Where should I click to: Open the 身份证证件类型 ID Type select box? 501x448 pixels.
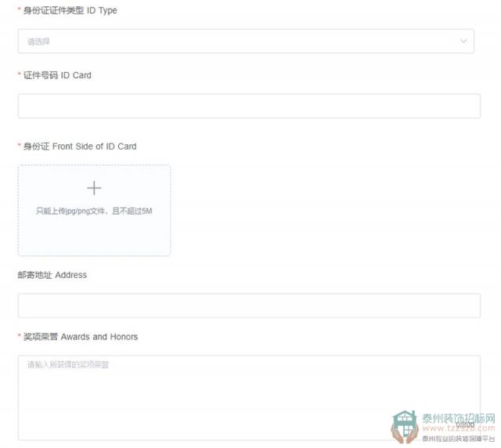[x=246, y=41]
